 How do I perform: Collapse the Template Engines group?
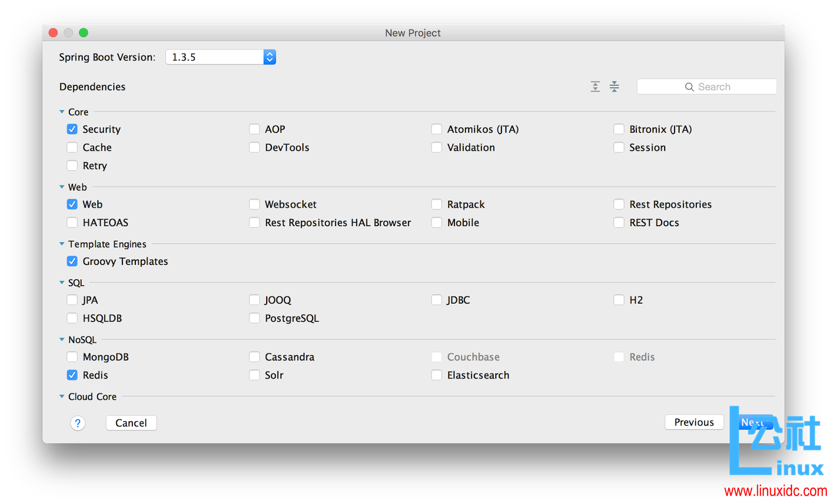pos(62,244)
